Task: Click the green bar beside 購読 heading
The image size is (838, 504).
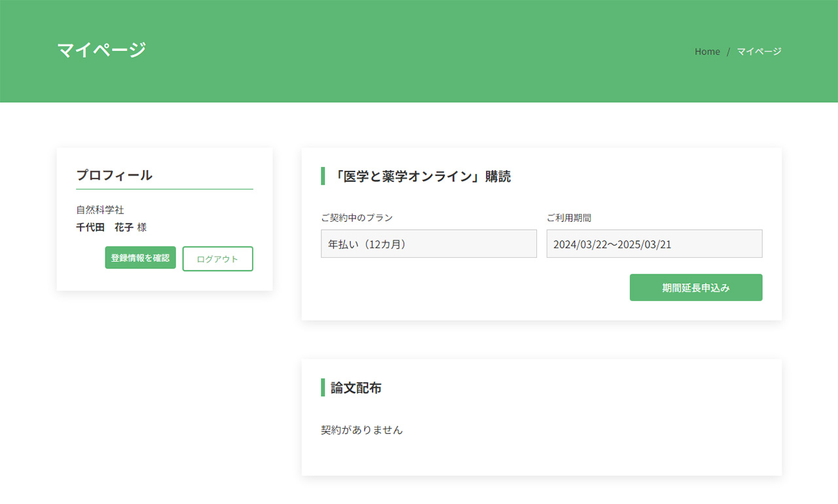Action: tap(323, 176)
